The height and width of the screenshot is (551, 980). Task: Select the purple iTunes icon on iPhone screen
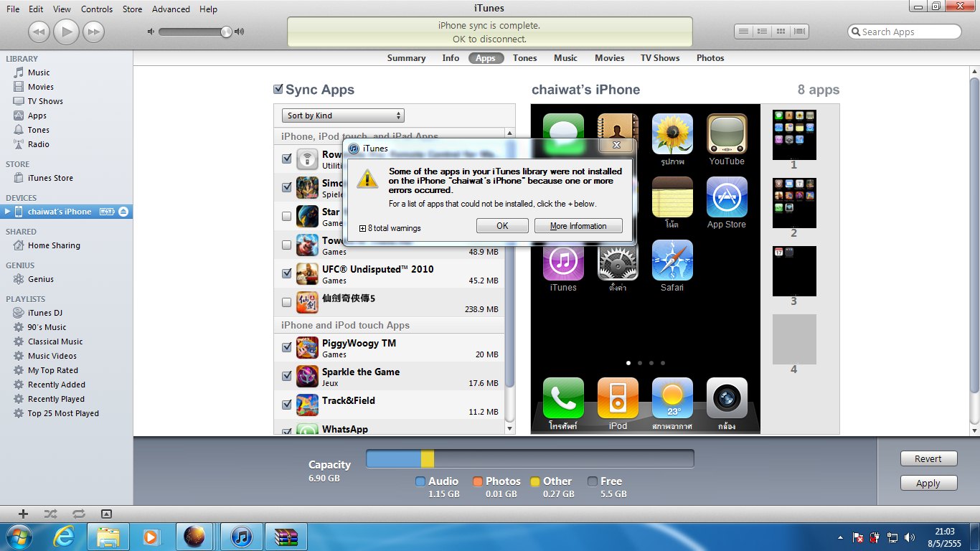coord(563,260)
